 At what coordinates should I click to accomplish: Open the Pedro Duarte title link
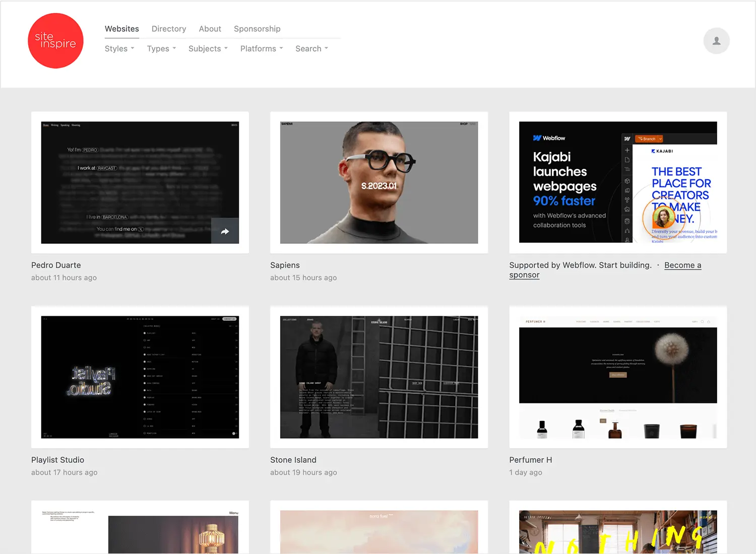[x=56, y=265]
